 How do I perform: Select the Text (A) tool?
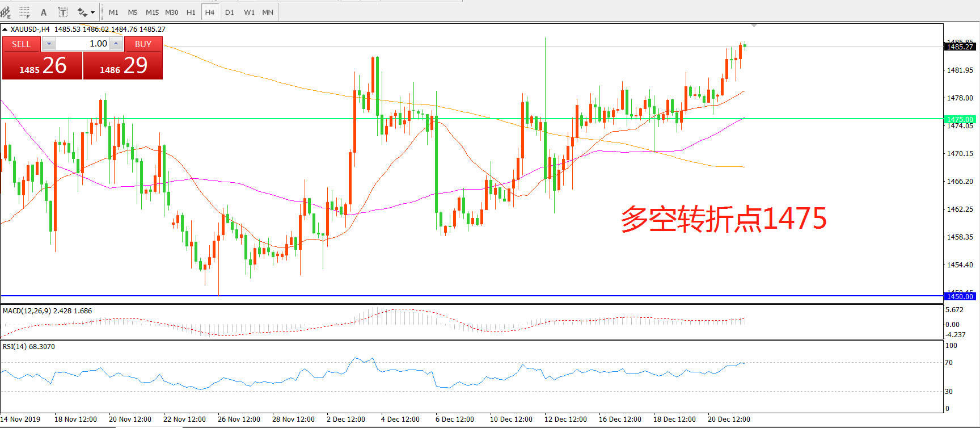pyautogui.click(x=44, y=12)
